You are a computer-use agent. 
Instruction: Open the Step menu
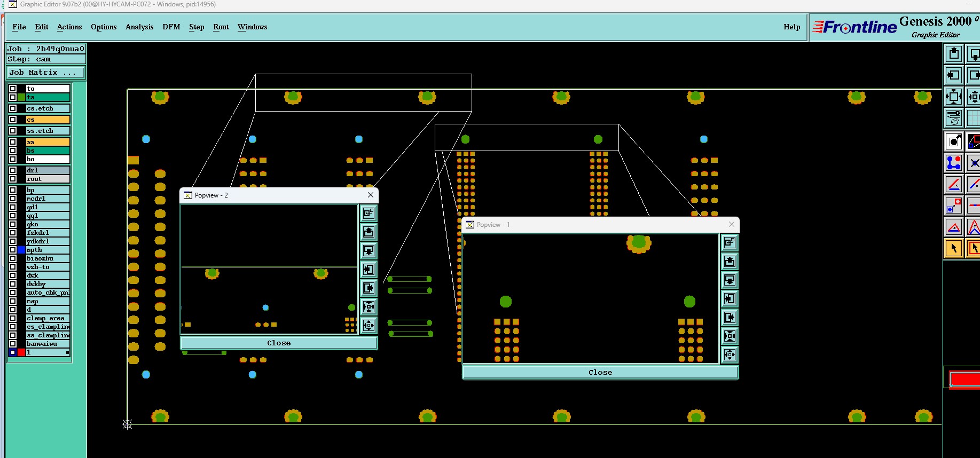pyautogui.click(x=197, y=27)
